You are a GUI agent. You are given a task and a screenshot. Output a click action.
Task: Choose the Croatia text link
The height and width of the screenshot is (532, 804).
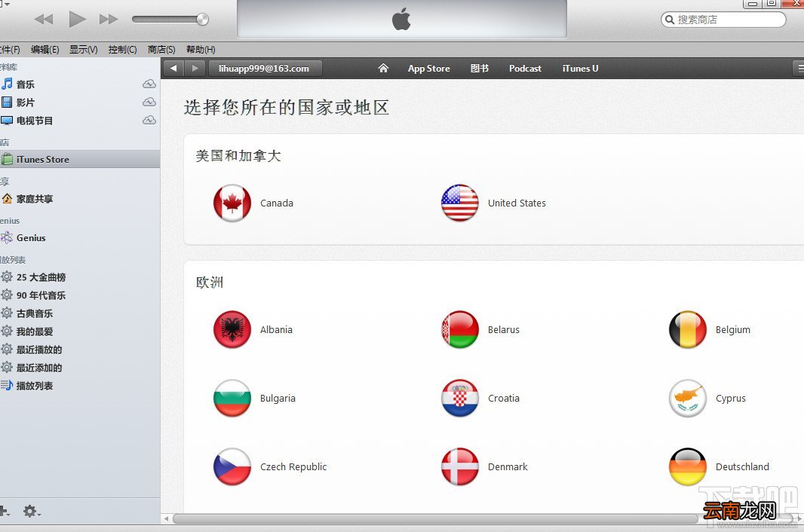(504, 398)
